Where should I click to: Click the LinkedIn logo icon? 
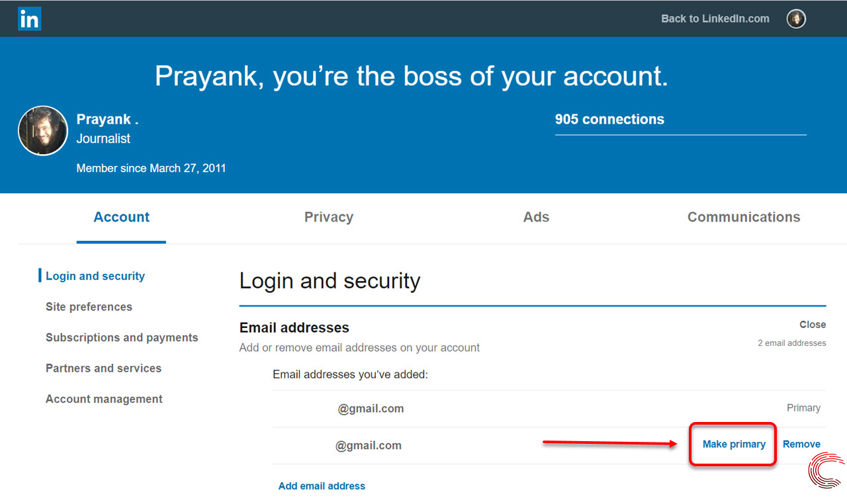[30, 19]
